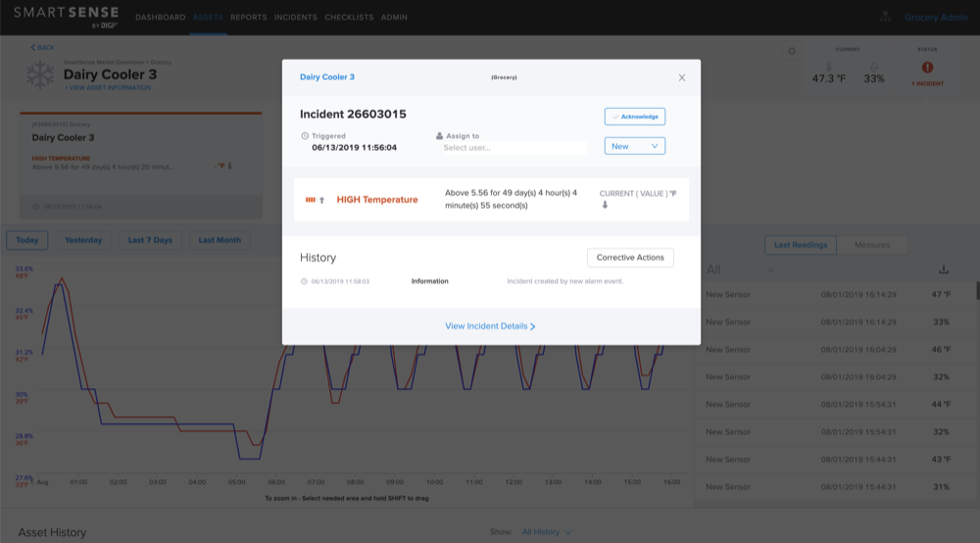
Task: Switch to Last Readings tab
Action: (x=801, y=245)
